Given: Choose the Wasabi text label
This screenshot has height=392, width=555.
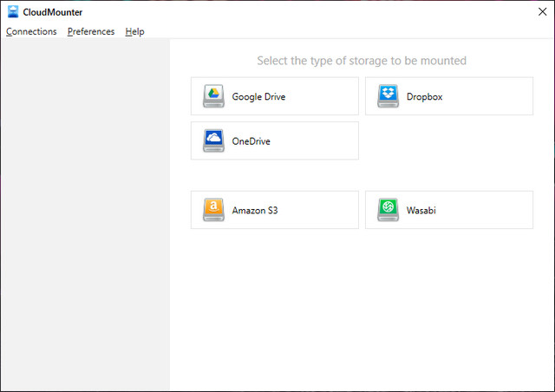Looking at the screenshot, I should coord(421,211).
